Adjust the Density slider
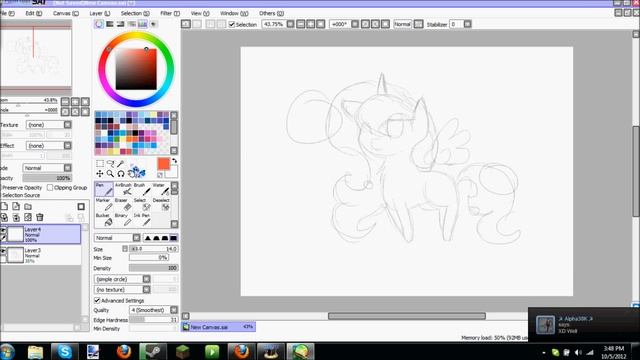The height and width of the screenshot is (360, 640). click(153, 268)
